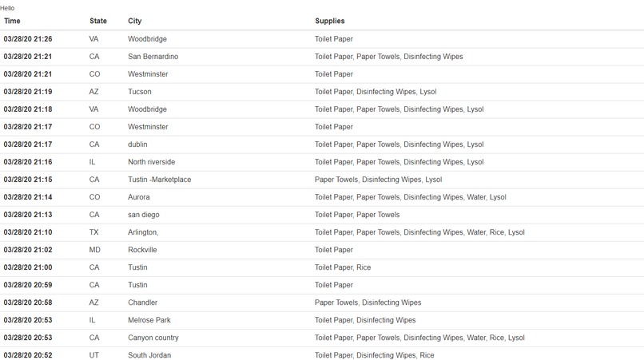Click the Tucson city entry
This screenshot has height=360, width=644.
(140, 92)
